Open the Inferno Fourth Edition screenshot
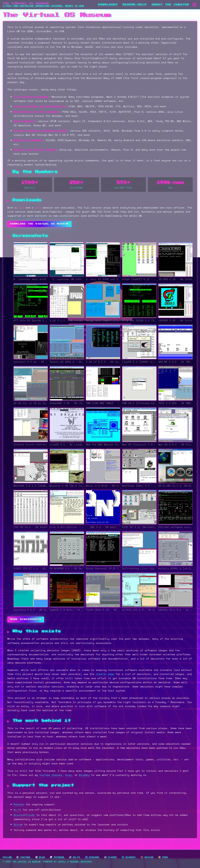 [x=31, y=425]
